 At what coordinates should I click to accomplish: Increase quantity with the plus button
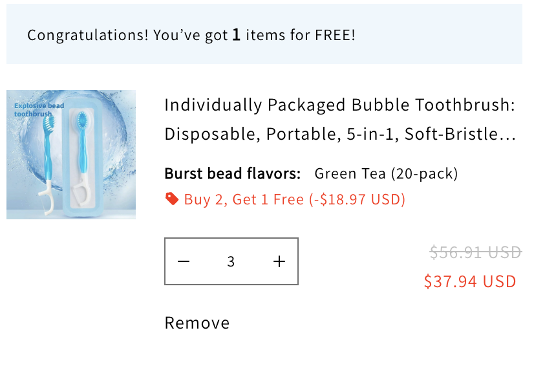point(279,261)
